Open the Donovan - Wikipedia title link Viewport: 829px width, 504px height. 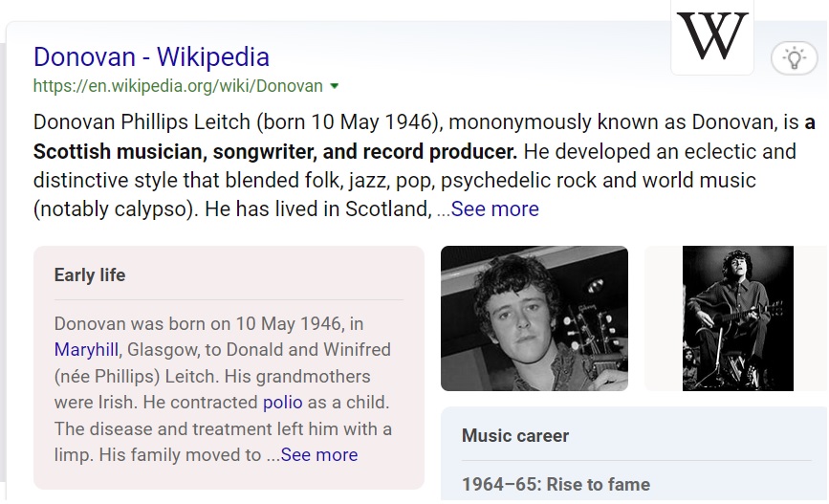151,56
